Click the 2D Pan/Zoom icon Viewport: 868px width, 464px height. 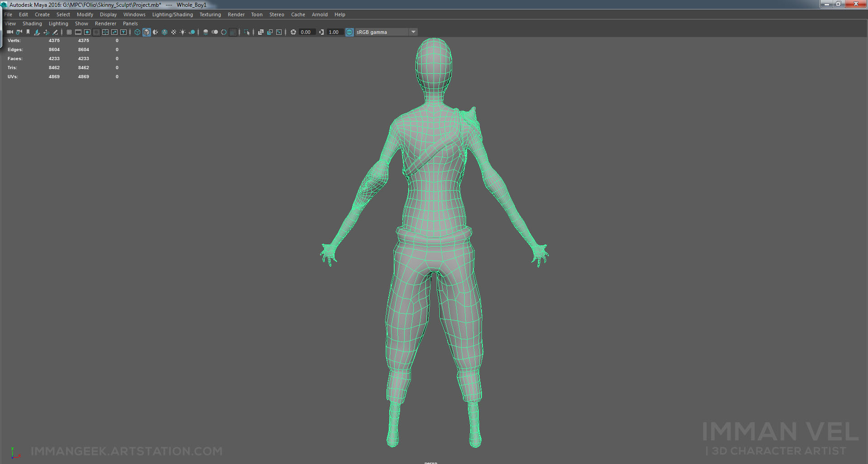46,32
